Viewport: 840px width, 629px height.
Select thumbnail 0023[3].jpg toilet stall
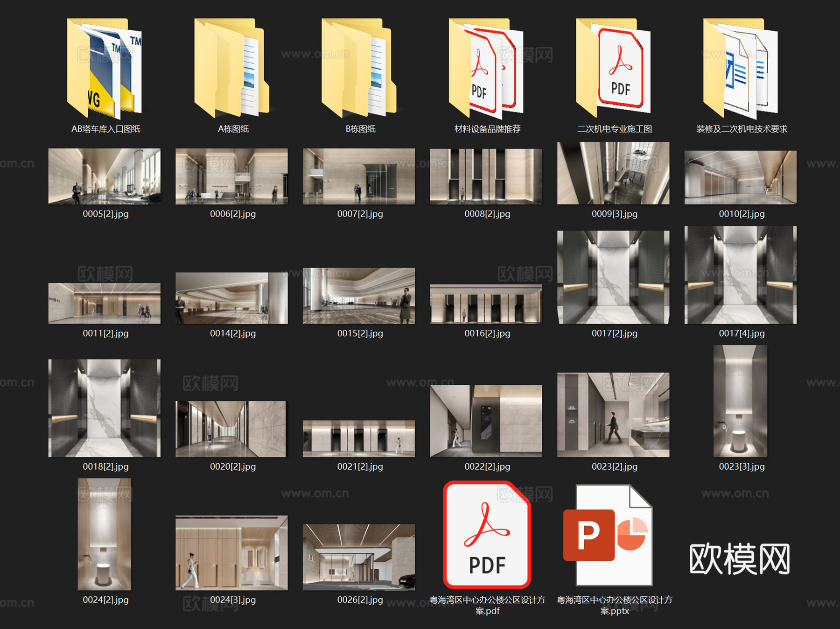click(x=741, y=401)
